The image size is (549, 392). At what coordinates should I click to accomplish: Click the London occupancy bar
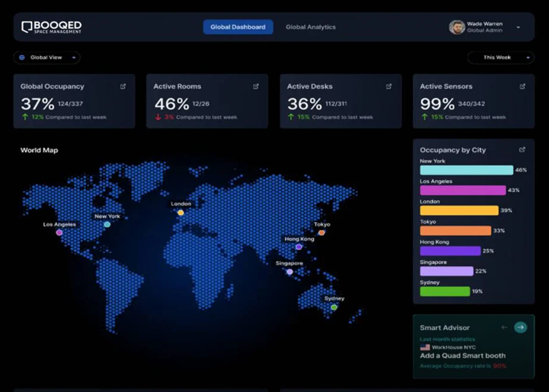click(x=459, y=210)
